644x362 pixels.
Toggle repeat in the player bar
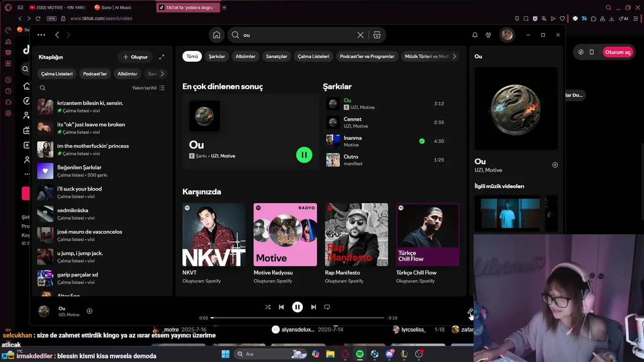[327, 307]
